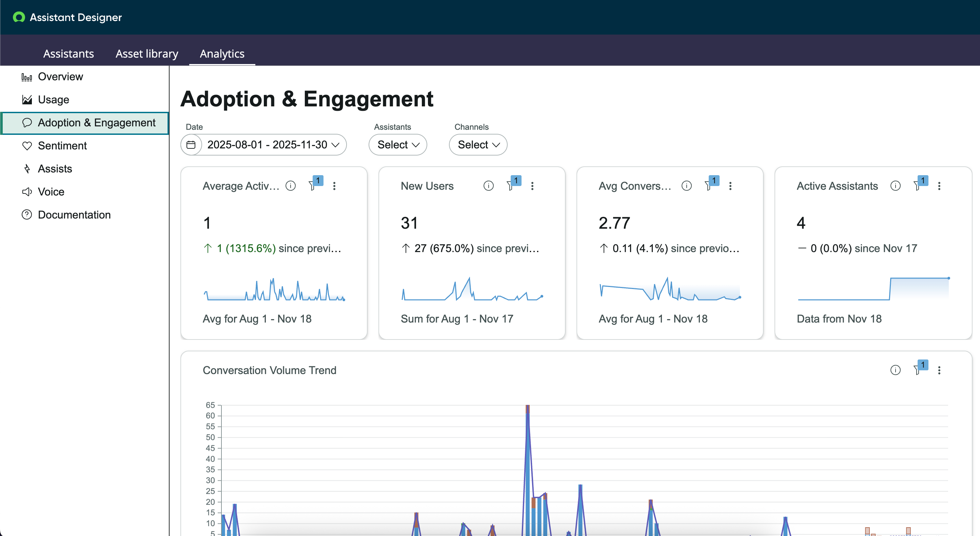The height and width of the screenshot is (536, 980).
Task: Click the Avg Conversations value 2.77
Action: (x=614, y=223)
